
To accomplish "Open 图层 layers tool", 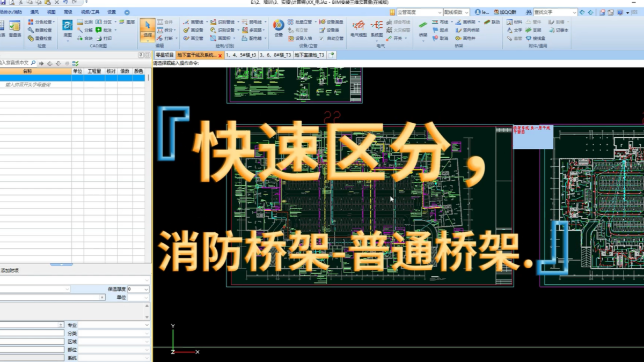I will (x=127, y=22).
